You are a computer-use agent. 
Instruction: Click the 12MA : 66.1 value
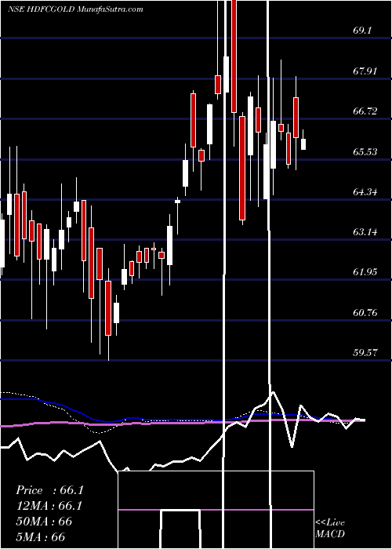(49, 506)
